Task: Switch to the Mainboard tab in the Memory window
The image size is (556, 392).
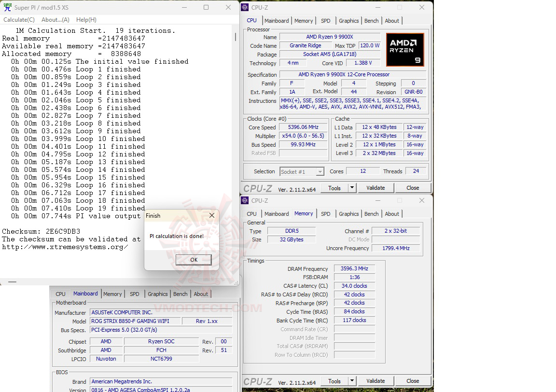Action: 277,213
